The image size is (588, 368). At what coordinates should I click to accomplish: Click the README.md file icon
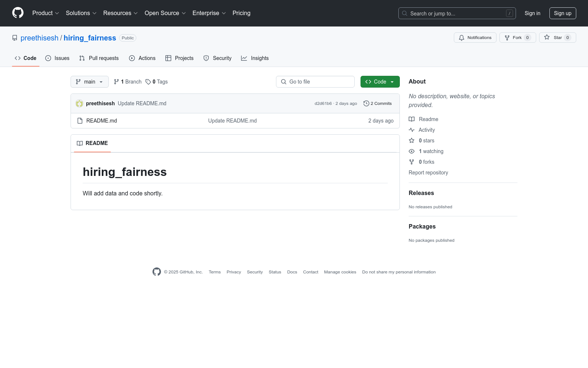tap(80, 121)
